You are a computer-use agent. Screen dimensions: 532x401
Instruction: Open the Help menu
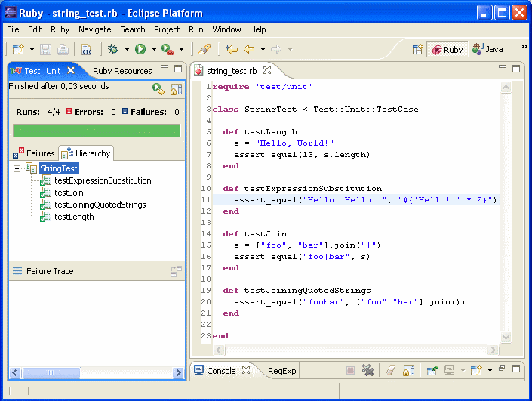(258, 29)
